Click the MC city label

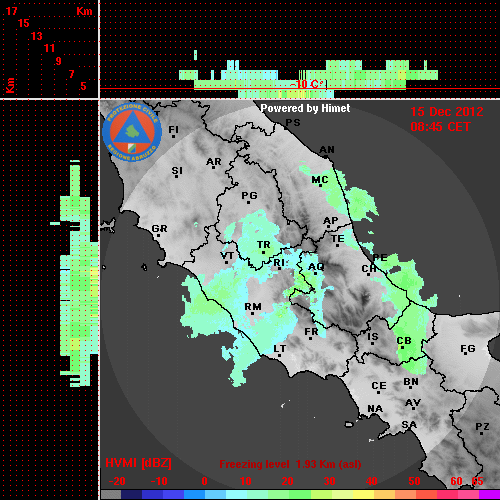(320, 180)
